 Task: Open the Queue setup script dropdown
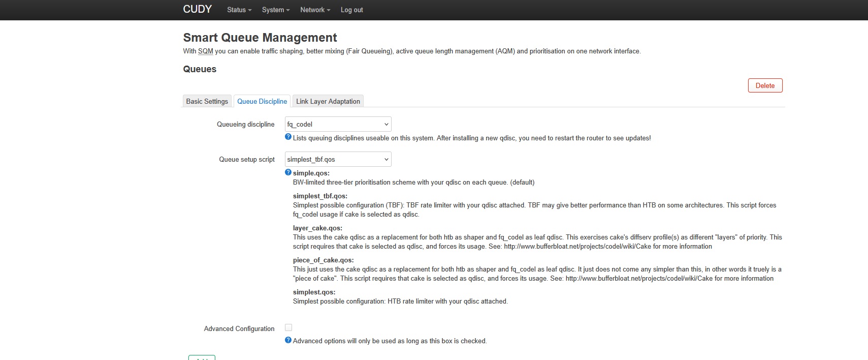[x=338, y=159]
